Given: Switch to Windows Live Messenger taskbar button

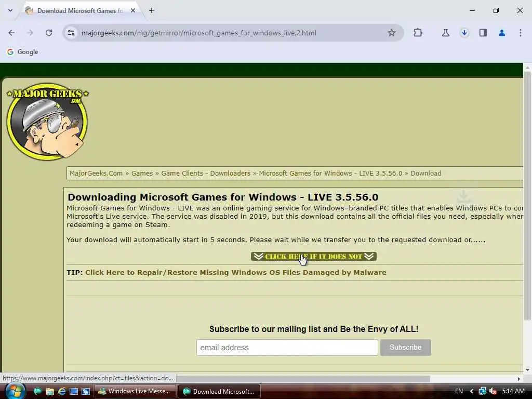Looking at the screenshot, I should 135,391.
